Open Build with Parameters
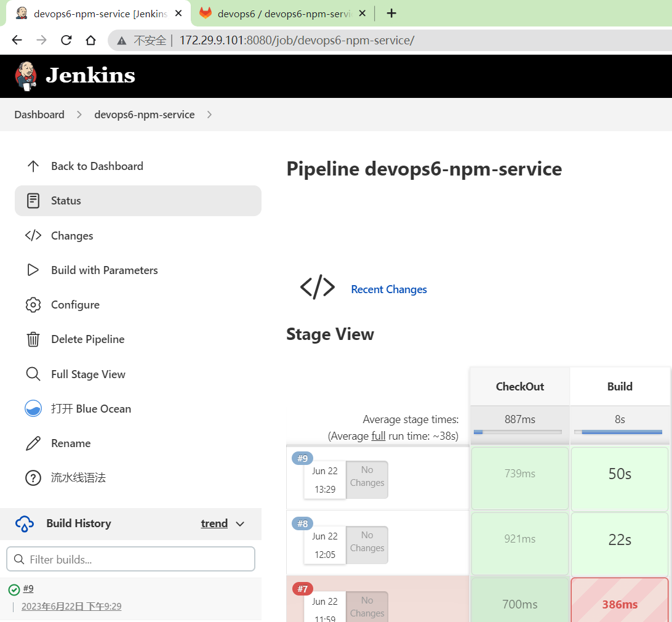 click(105, 270)
